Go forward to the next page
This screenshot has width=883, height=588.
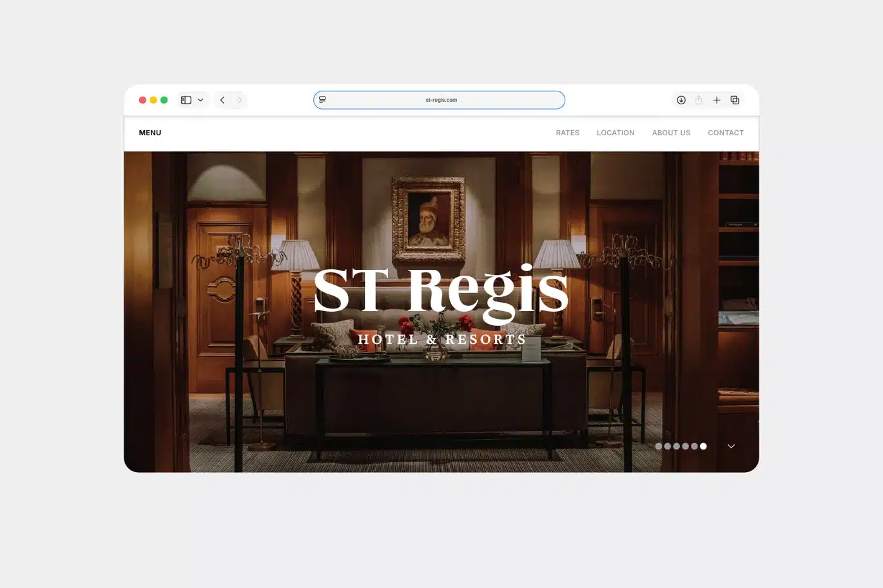pyautogui.click(x=239, y=100)
